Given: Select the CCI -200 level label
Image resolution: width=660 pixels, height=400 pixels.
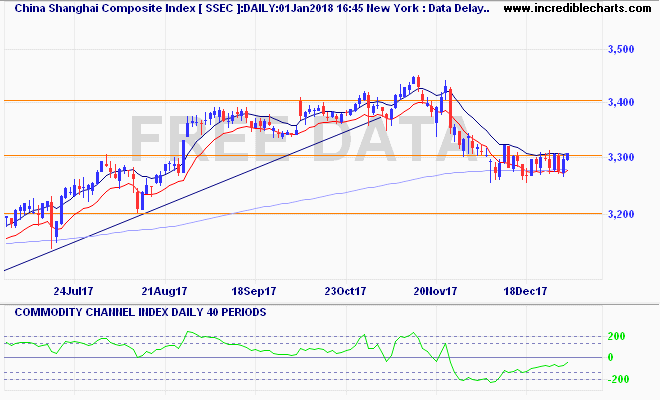Looking at the screenshot, I should (x=616, y=379).
